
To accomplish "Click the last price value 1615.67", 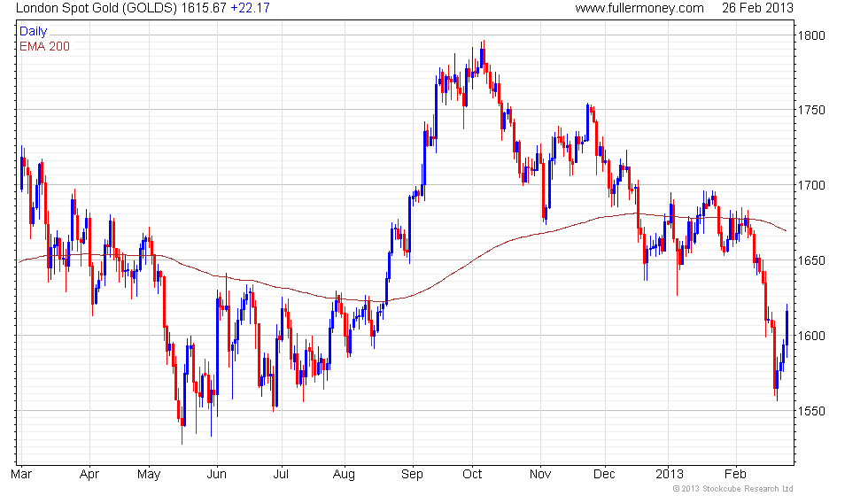I will (205, 8).
